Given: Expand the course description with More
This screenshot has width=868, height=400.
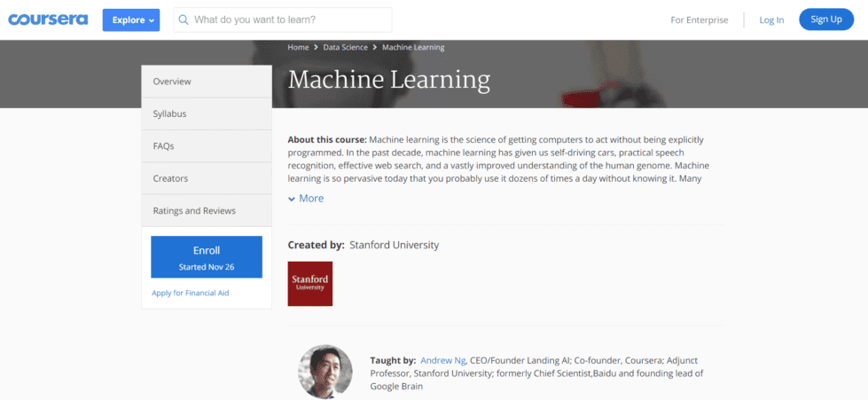Looking at the screenshot, I should point(306,199).
